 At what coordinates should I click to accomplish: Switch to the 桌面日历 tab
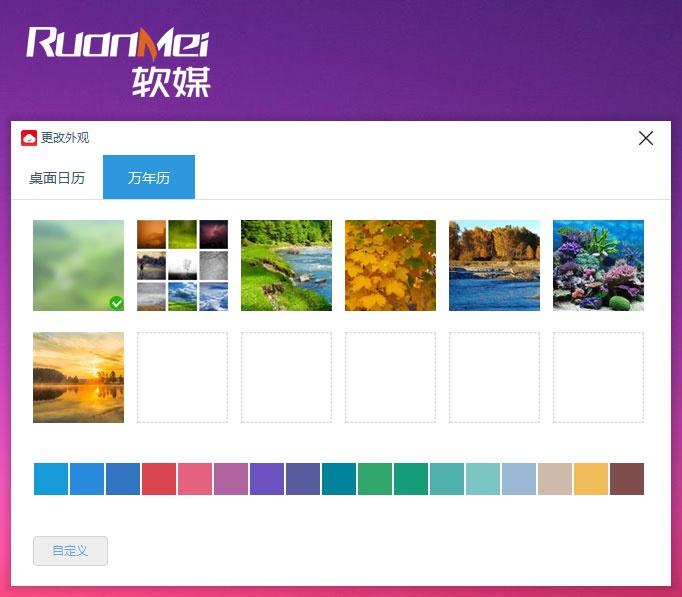pyautogui.click(x=57, y=177)
